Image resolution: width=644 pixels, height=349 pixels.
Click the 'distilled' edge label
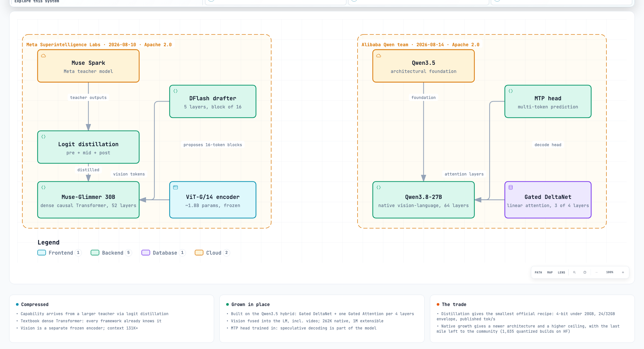[x=88, y=170]
